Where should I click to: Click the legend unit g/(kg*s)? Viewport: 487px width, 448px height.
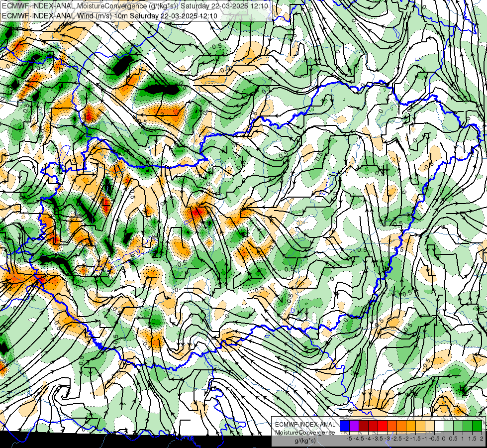click(x=305, y=441)
